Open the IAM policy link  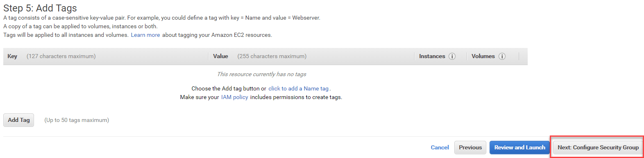click(x=235, y=97)
